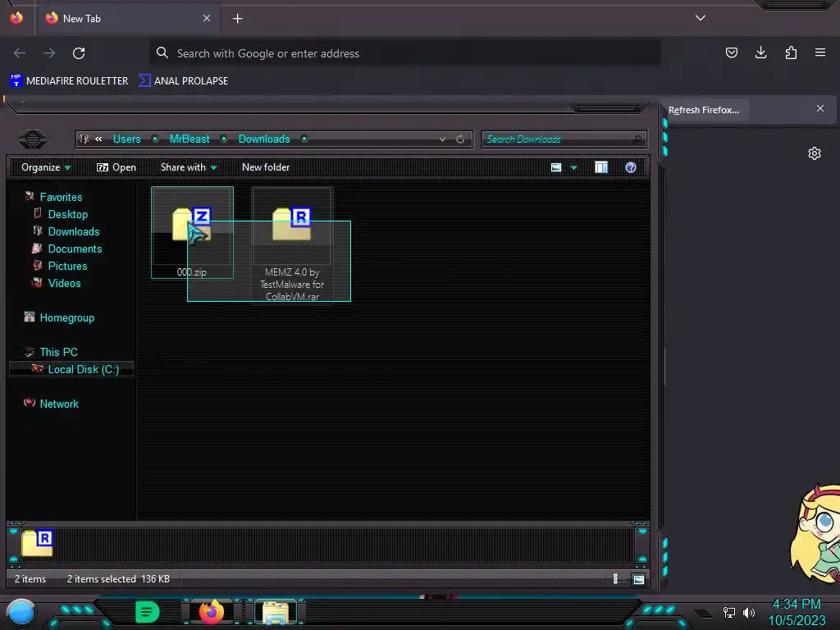
Task: Open the Share with dropdown
Action: pyautogui.click(x=189, y=167)
